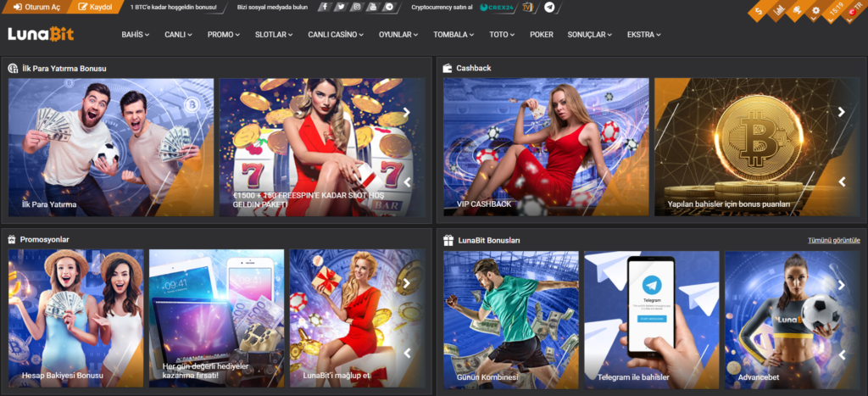Viewport: 868px width, 396px height.
Task: Expand the BAHİS menu
Action: pos(136,34)
